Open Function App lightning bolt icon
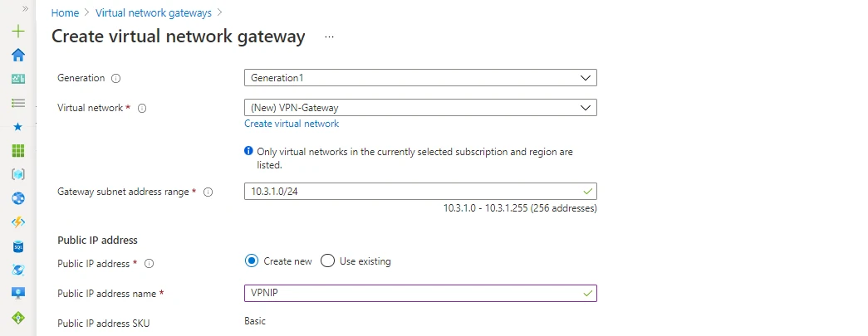Screen dimensions: 868x336 (17, 222)
